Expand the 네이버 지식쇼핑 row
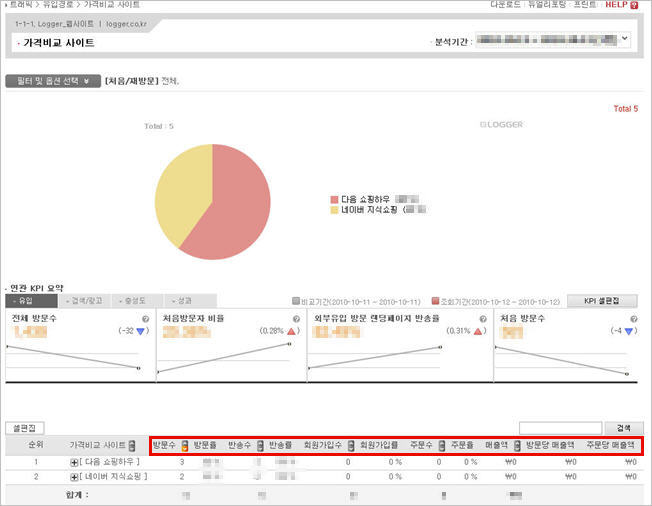 click(x=74, y=477)
